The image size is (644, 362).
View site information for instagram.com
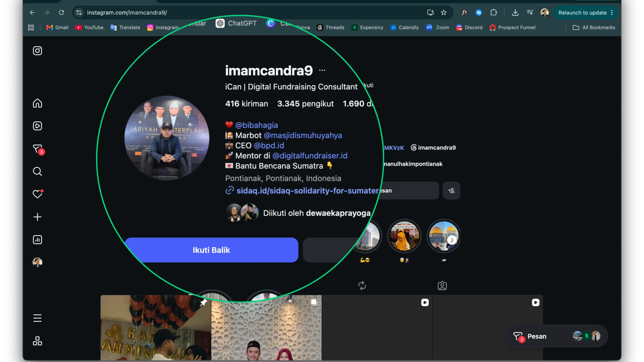pos(79,13)
